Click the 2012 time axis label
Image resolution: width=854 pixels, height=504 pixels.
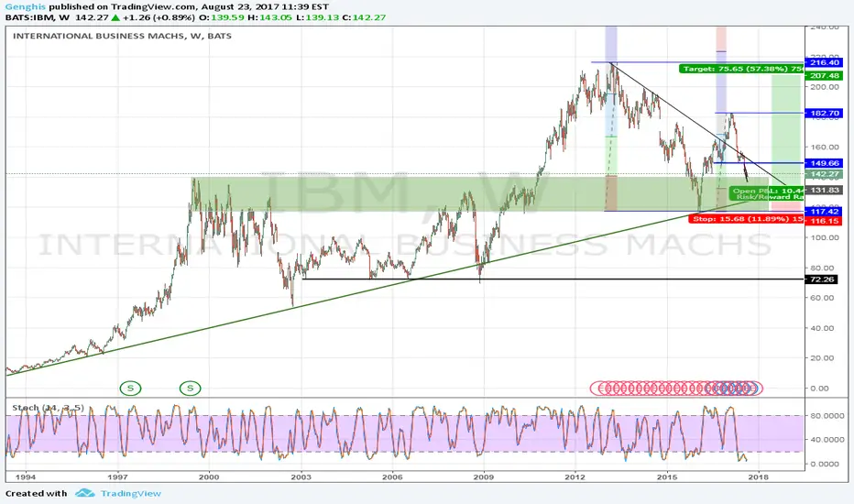pyautogui.click(x=575, y=477)
